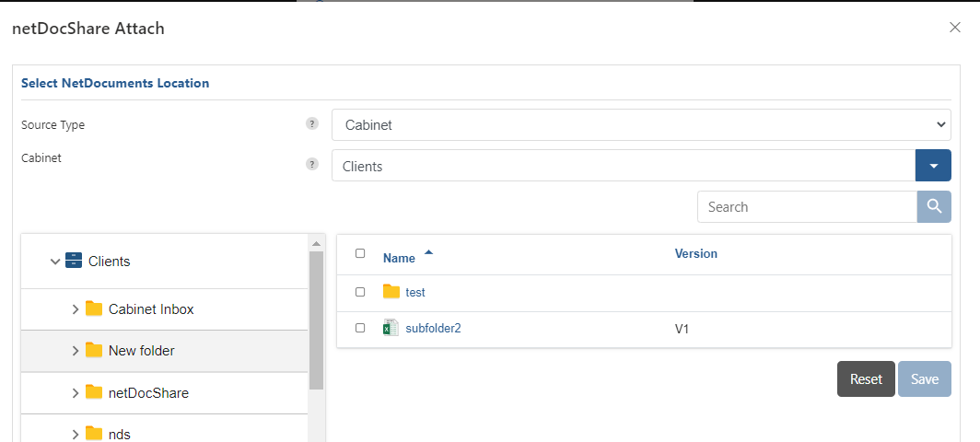
Task: Toggle the select-all checkbox in header
Action: pos(360,253)
